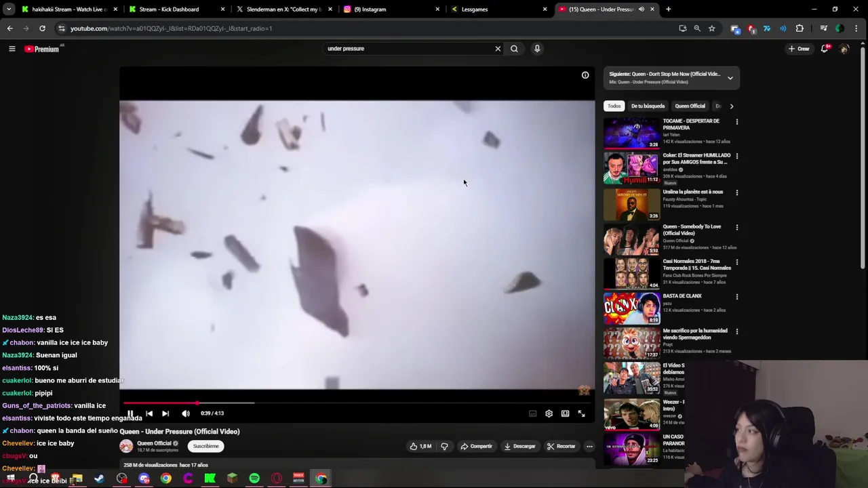This screenshot has width=868, height=488.
Task: Click the Recortar clip button
Action: point(561,446)
